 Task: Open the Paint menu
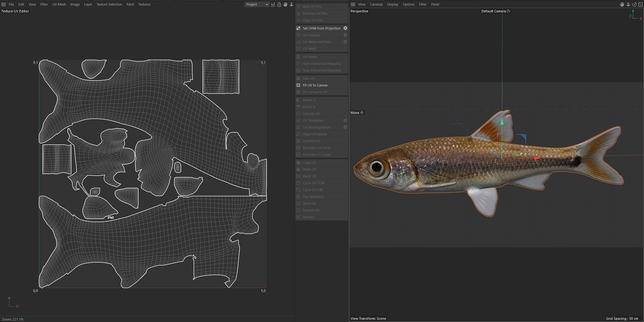(130, 4)
